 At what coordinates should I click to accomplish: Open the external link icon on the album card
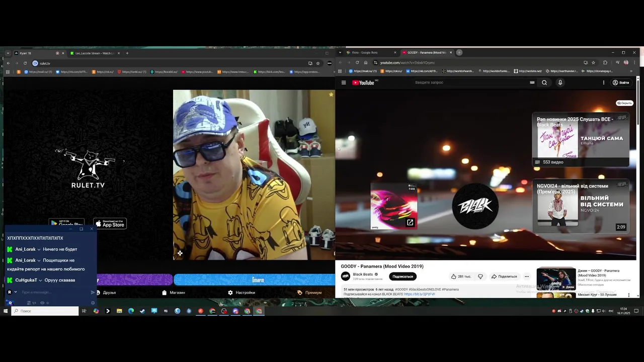410,222
